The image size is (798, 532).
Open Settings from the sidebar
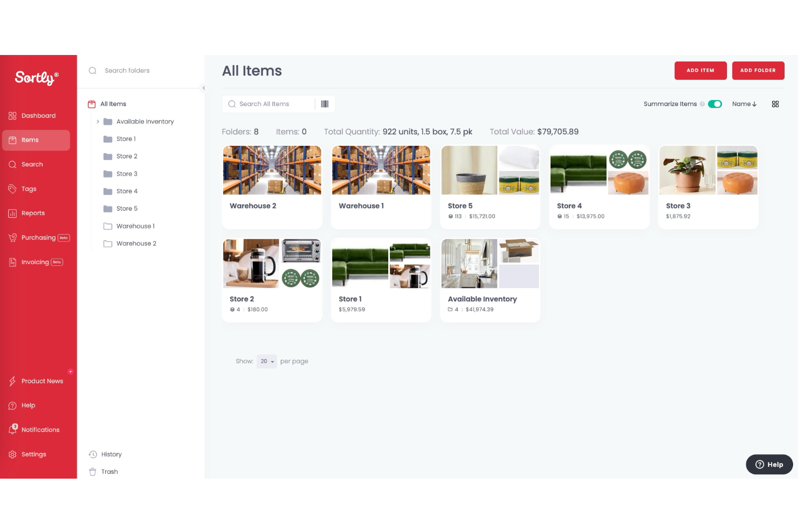33,454
